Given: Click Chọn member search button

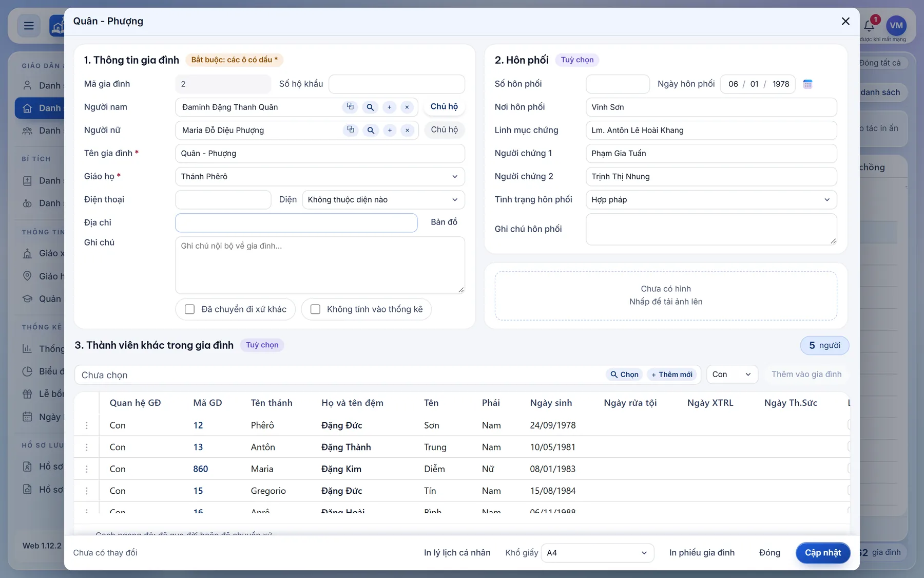Looking at the screenshot, I should [x=624, y=375].
